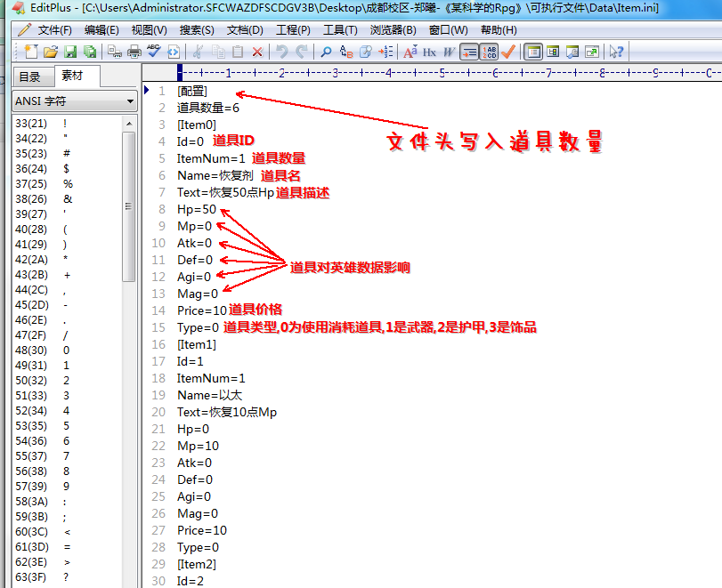Open Print Preview from the toolbar
Screen dimensions: 722x588
tap(114, 52)
